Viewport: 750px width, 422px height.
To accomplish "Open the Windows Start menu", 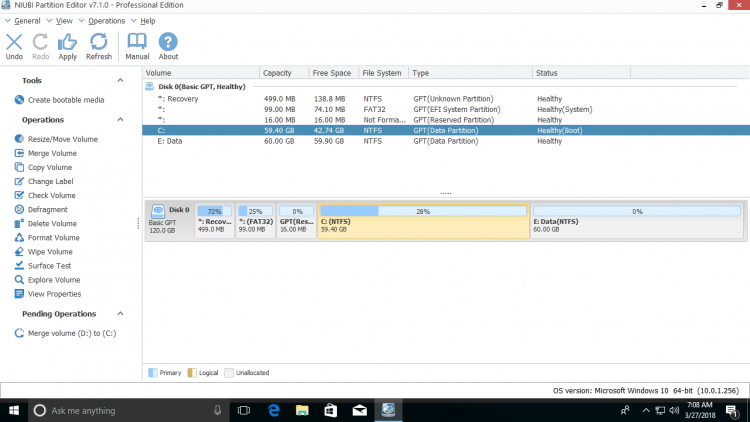I will click(14, 411).
